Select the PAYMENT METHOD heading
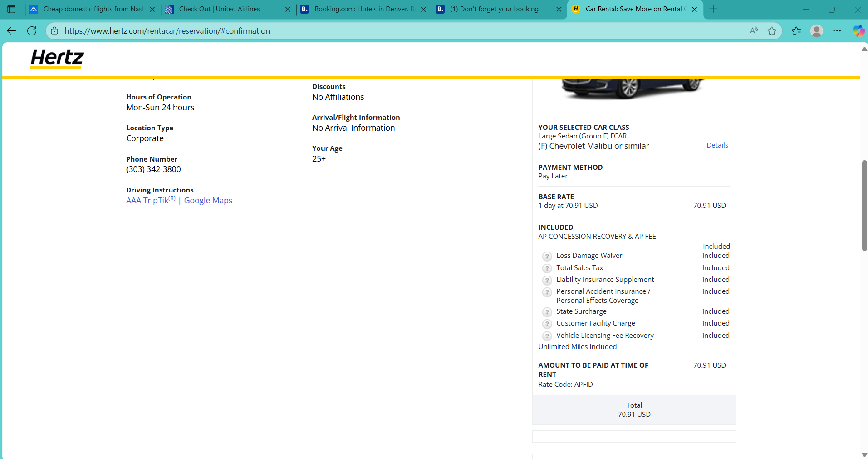 coord(570,168)
